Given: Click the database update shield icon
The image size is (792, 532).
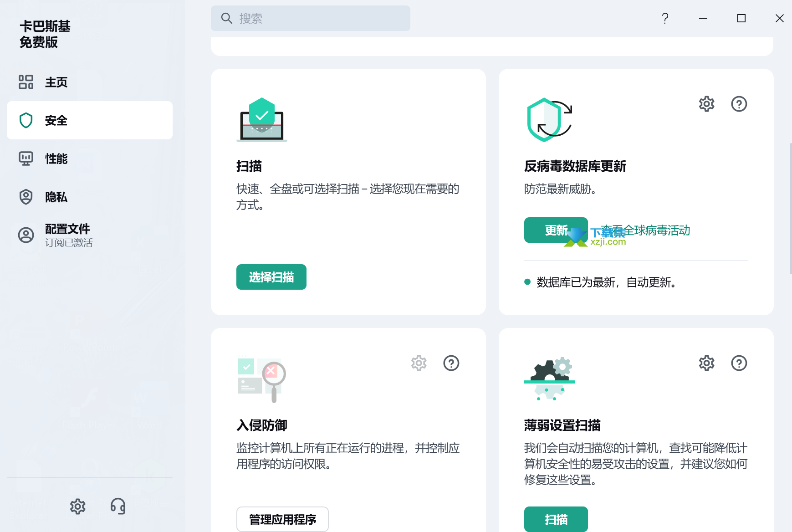Looking at the screenshot, I should pos(549,120).
